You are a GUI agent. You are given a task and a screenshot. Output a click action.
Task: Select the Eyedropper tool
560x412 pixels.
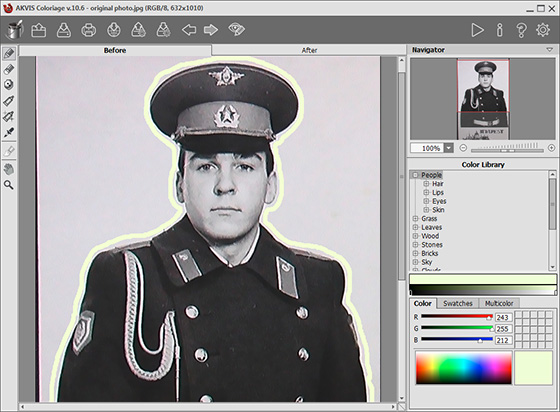pyautogui.click(x=9, y=132)
